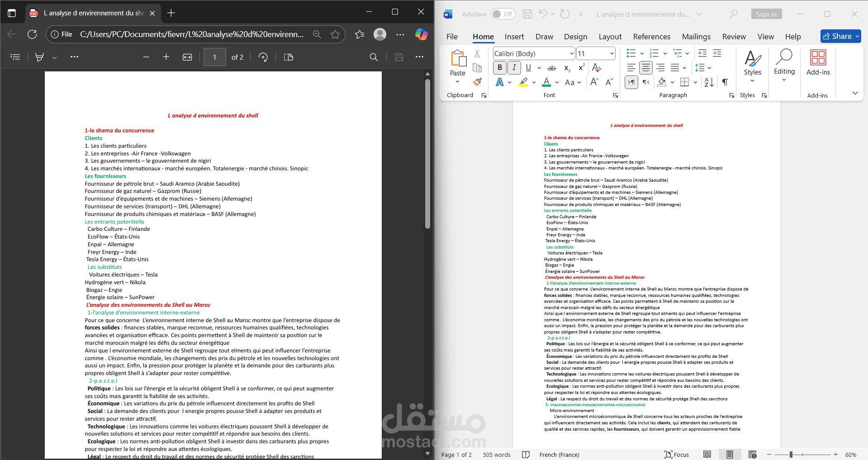Switch to the Layout tab

(610, 37)
